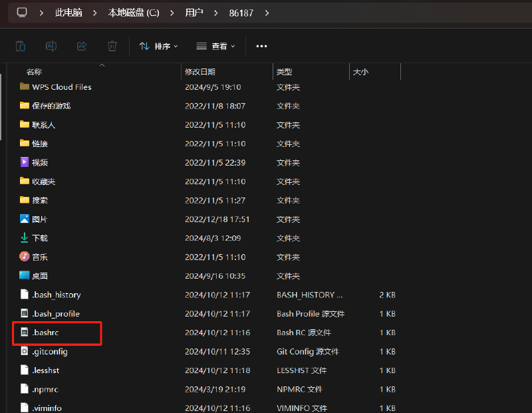Select the .viminfo file icon
532x413 pixels.
[25, 408]
